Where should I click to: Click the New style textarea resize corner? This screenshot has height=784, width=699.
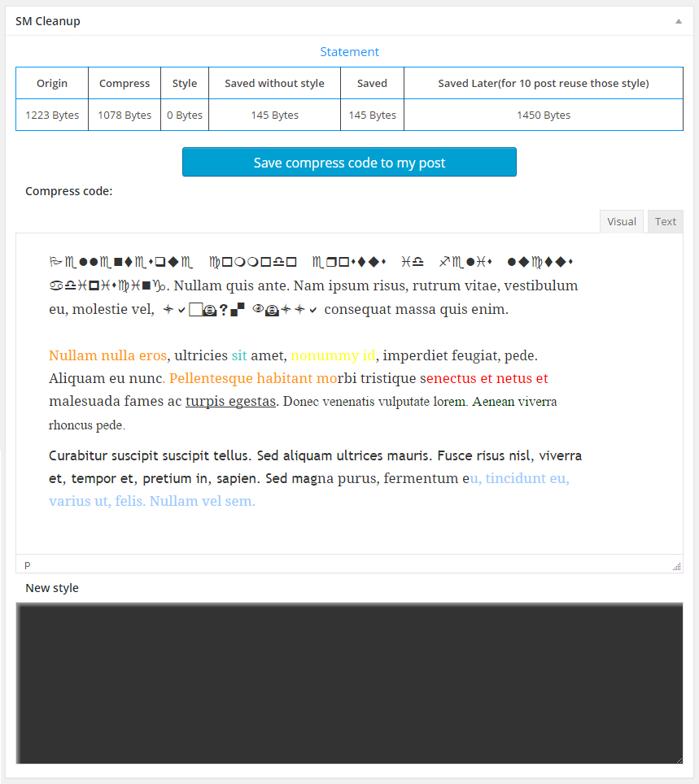(679, 760)
